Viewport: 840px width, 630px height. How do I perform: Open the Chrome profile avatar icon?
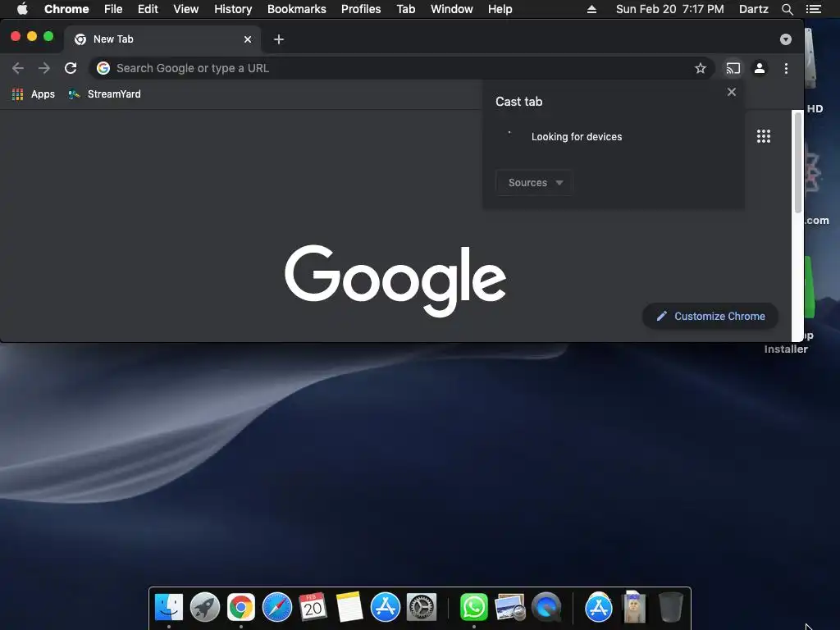(760, 69)
